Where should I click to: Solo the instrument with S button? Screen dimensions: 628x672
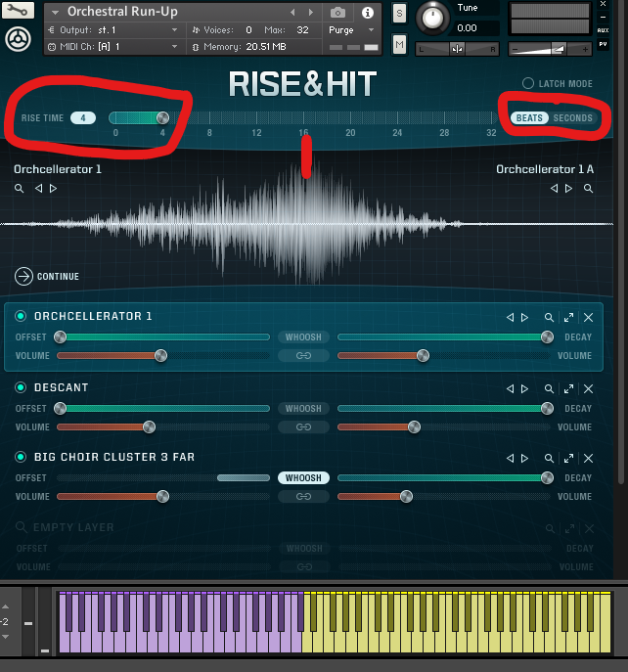399,14
